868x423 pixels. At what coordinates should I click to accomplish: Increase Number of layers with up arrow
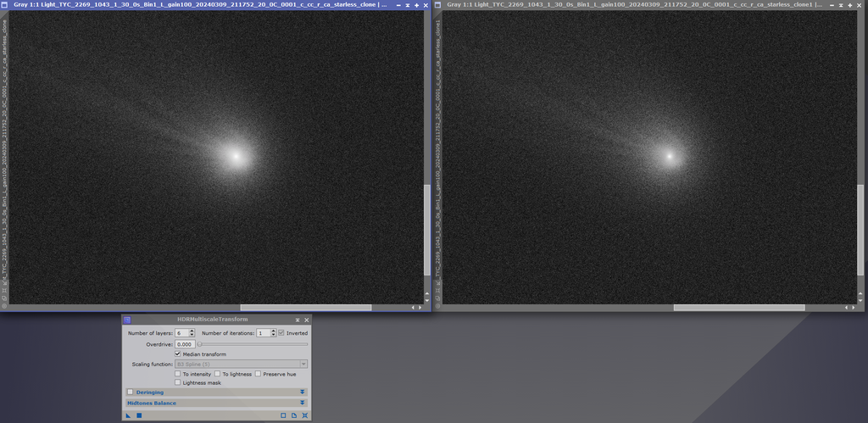pos(192,331)
